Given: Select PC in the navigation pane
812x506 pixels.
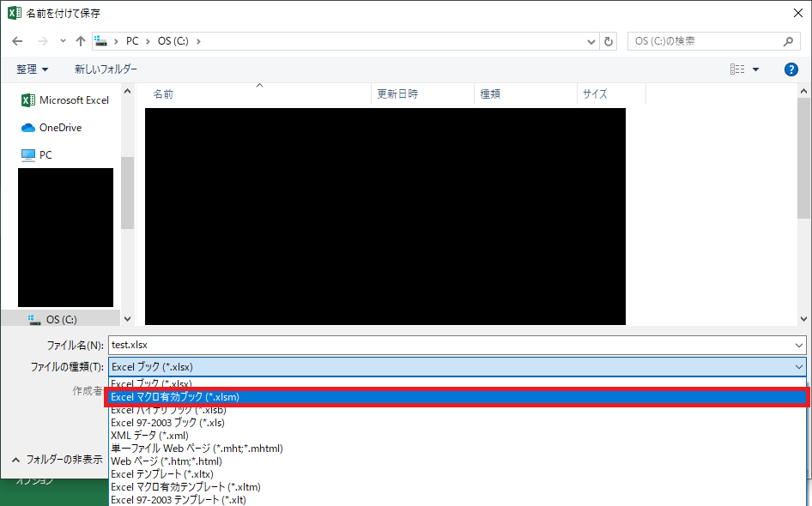Looking at the screenshot, I should click(x=36, y=154).
